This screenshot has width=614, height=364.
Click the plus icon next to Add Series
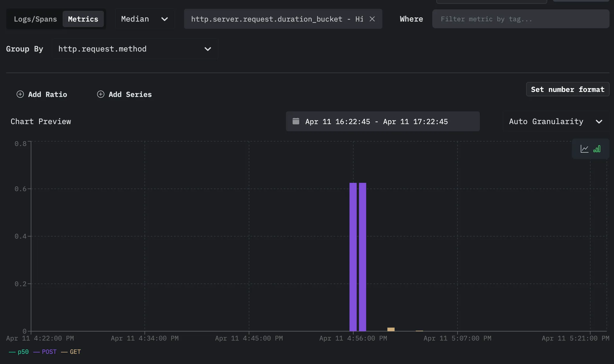point(100,94)
